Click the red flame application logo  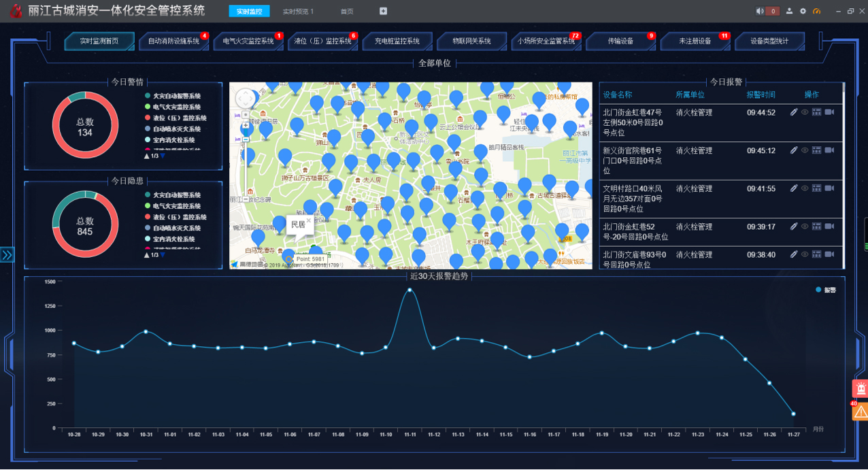pyautogui.click(x=15, y=11)
